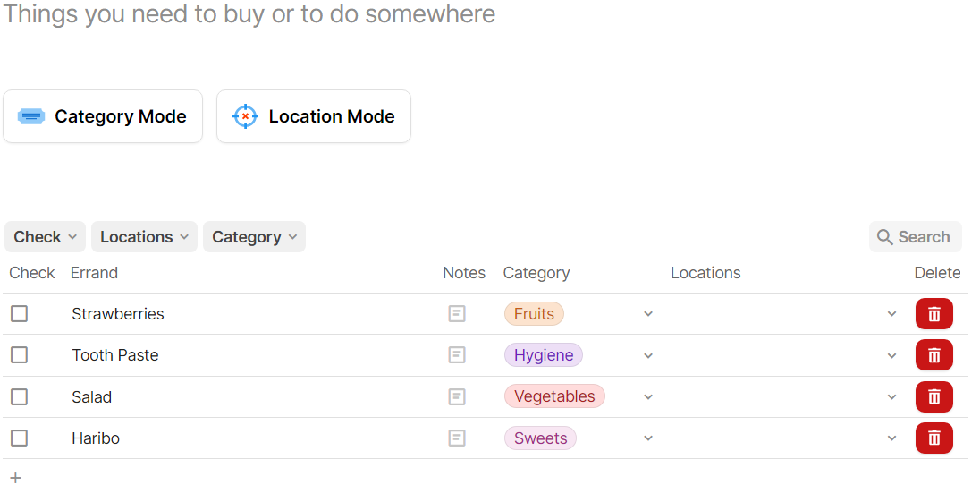Remove the Salad row using trash icon
980x502 pixels.
(934, 396)
